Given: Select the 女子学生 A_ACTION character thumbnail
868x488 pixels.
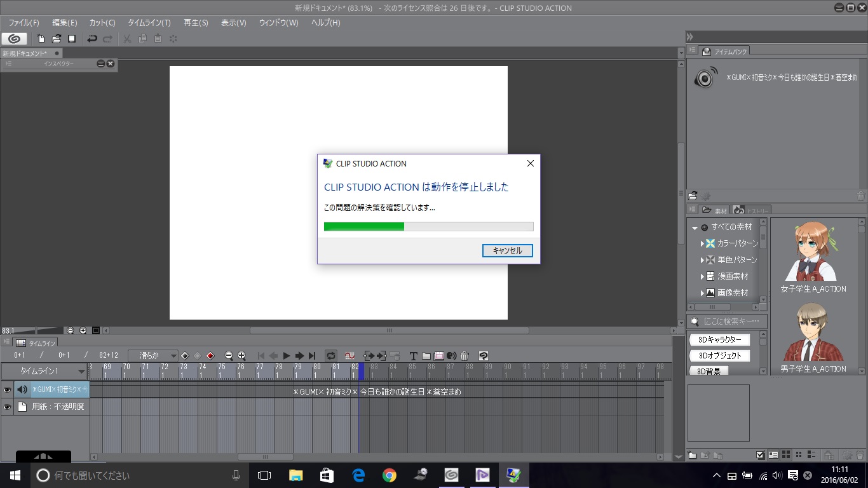Looking at the screenshot, I should 813,254.
